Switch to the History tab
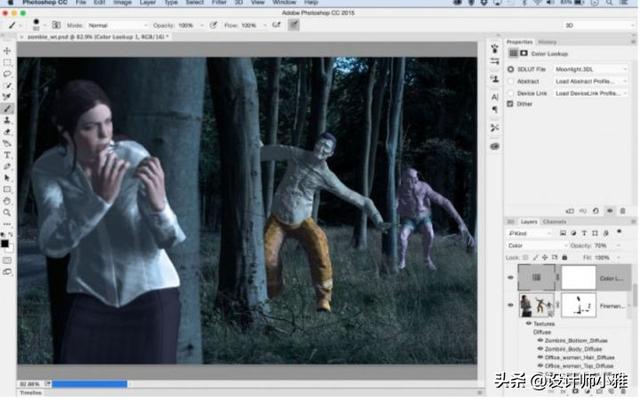Viewport: 640px width, 401px height. point(547,42)
